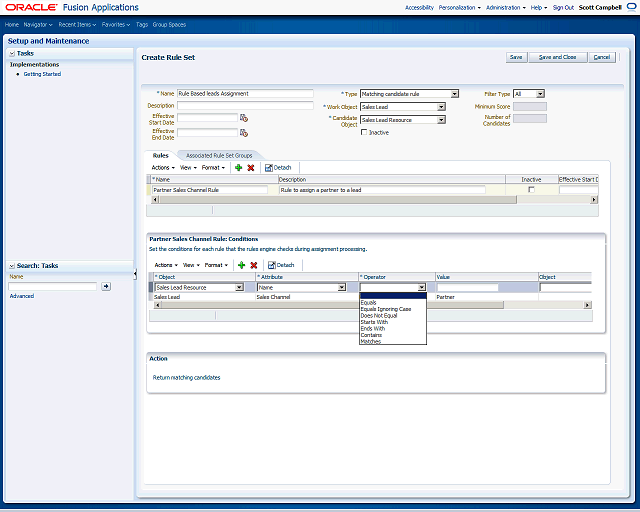Collapse the left Tasks pane splitter
This screenshot has height=512, width=640.
pyautogui.click(x=135, y=274)
